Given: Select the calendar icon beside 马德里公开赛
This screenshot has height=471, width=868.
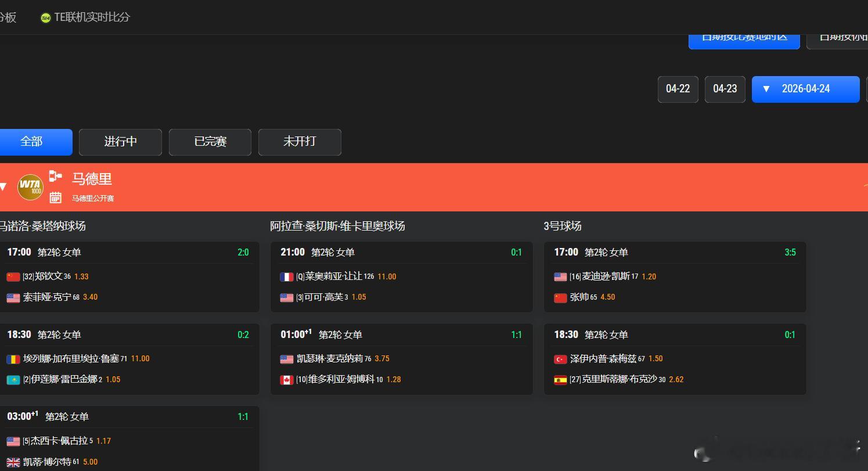Looking at the screenshot, I should [x=55, y=197].
